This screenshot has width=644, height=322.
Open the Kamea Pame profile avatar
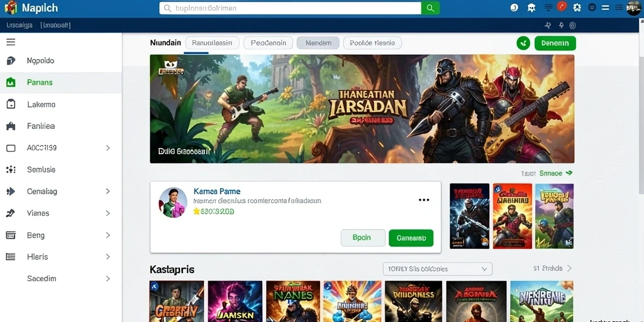click(x=173, y=202)
